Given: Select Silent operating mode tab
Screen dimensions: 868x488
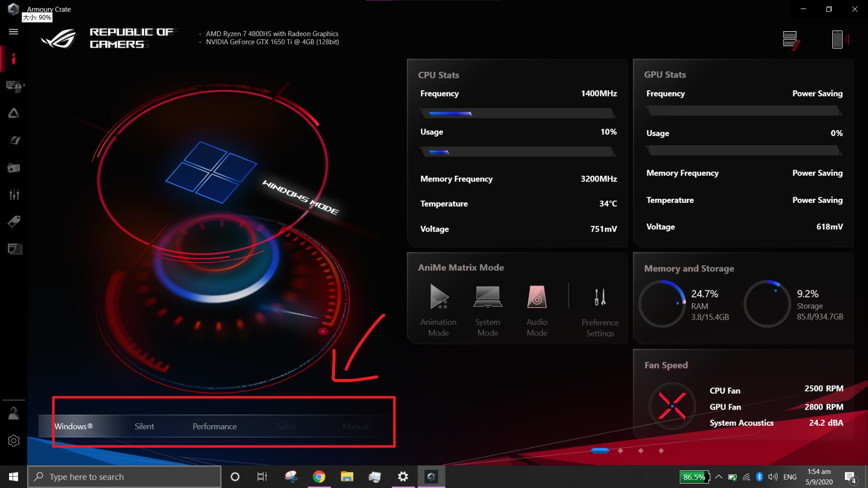Looking at the screenshot, I should [x=144, y=426].
